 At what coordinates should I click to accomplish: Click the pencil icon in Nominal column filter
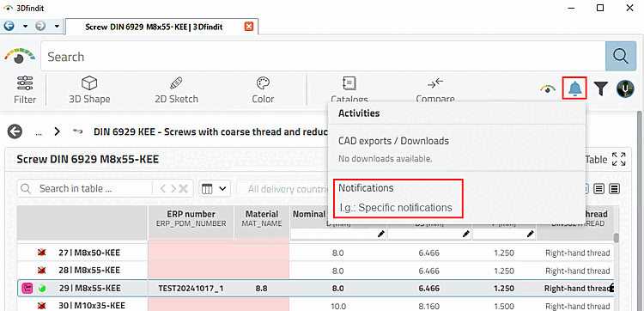click(x=381, y=234)
